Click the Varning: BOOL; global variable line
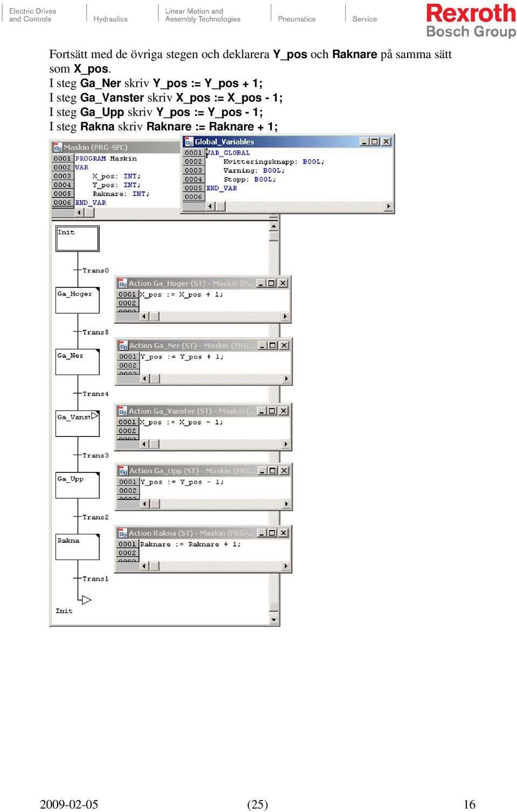The width and height of the screenshot is (517, 812). click(x=254, y=171)
